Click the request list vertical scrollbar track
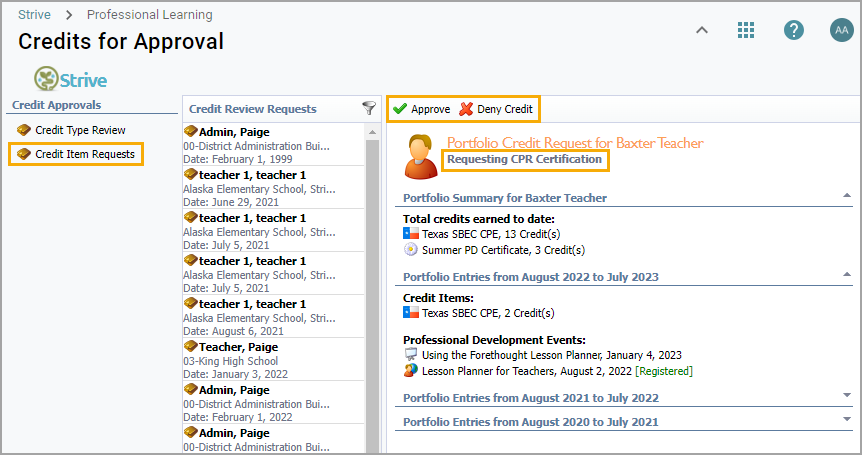Viewport: 862px width, 455px height. click(x=372, y=297)
